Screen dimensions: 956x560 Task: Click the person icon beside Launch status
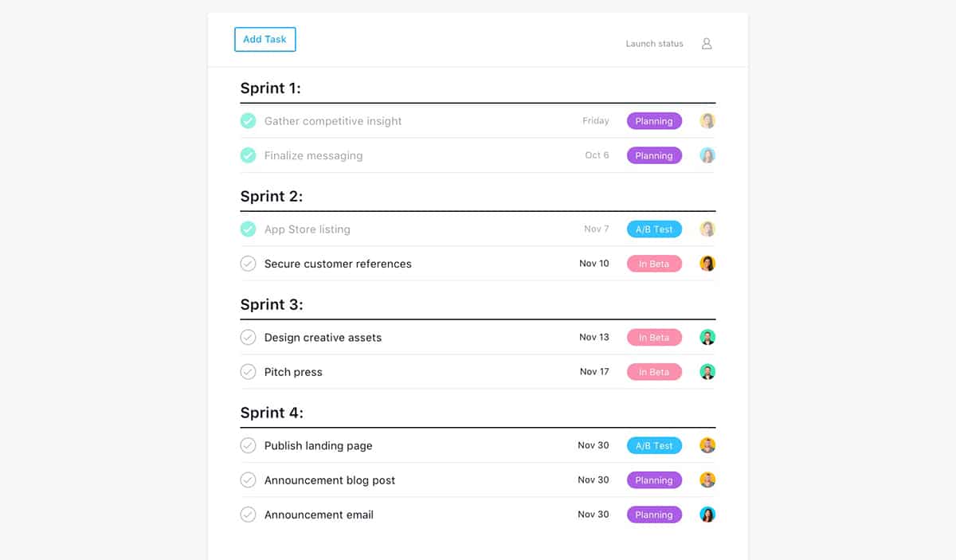pos(707,44)
